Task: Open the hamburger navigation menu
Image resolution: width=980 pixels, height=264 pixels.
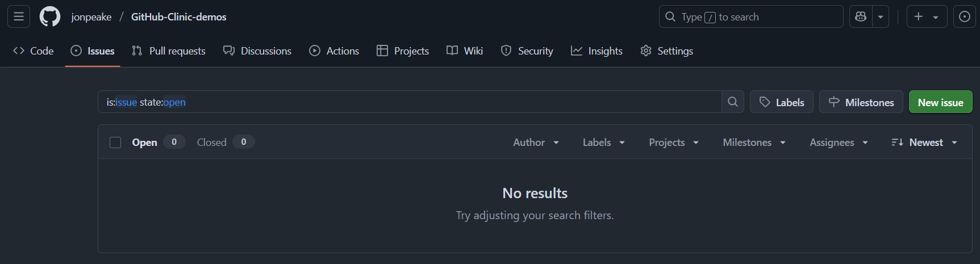Action: [19, 16]
